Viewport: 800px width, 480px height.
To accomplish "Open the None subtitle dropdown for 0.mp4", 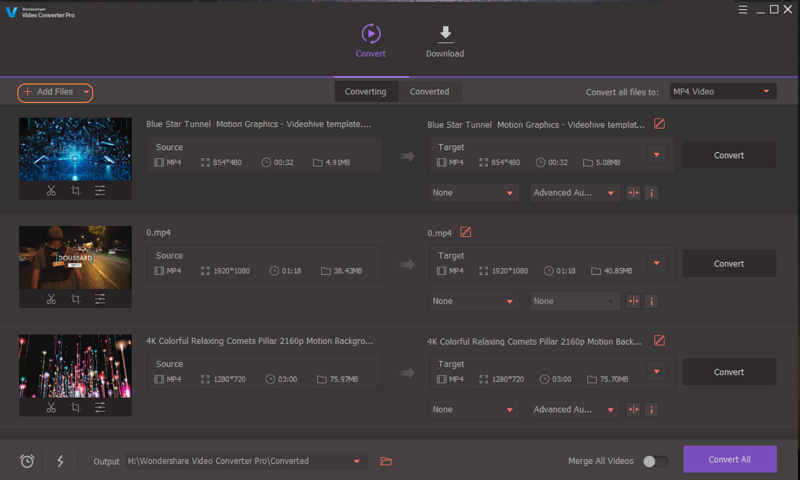I will [x=474, y=301].
